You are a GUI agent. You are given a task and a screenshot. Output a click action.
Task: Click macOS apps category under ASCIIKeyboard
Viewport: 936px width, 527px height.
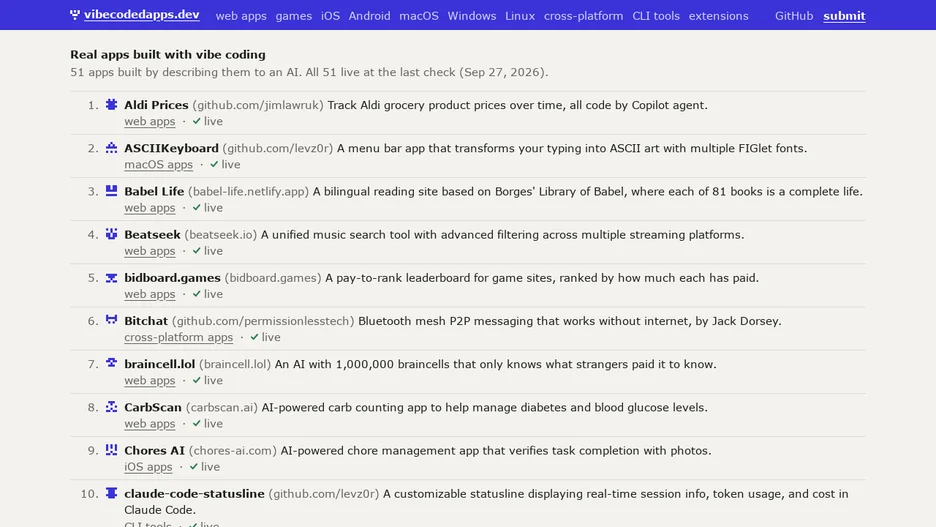[159, 165]
